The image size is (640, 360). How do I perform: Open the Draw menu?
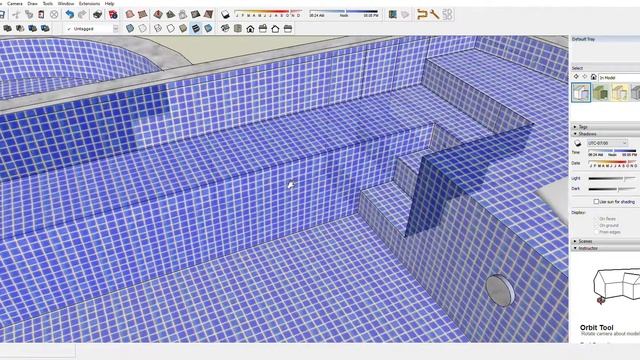[33, 3]
